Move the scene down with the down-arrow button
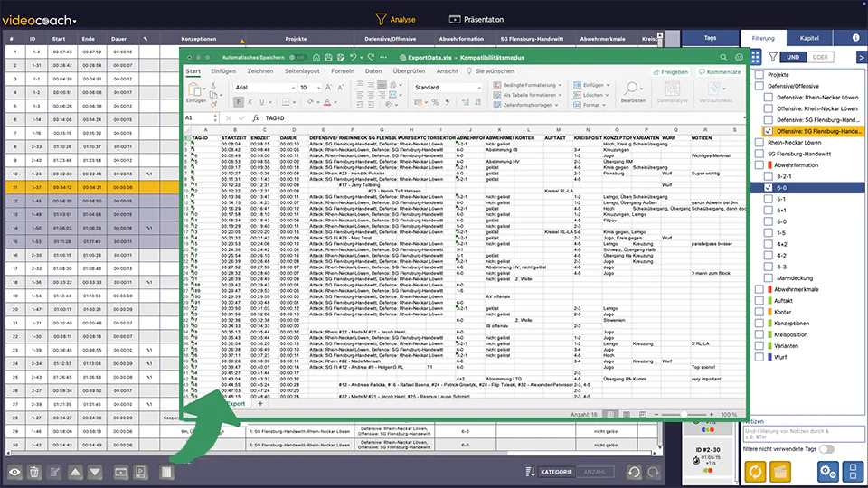The width and height of the screenshot is (868, 488). click(x=95, y=472)
